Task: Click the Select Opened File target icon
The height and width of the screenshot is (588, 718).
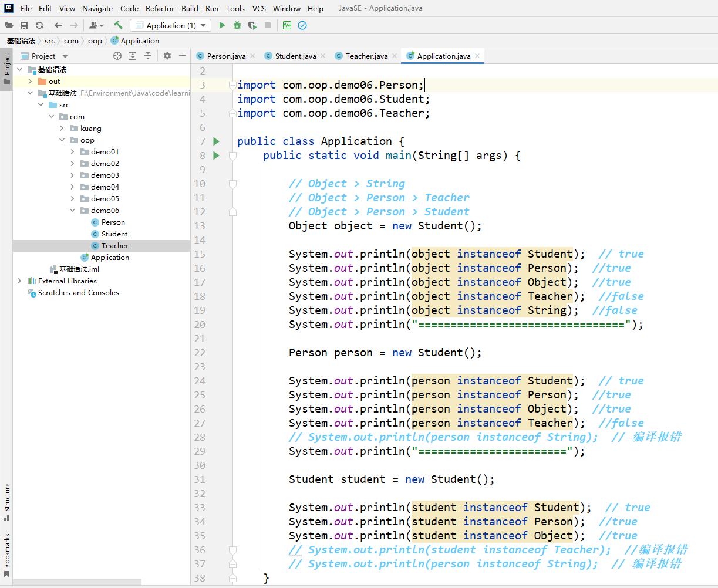Action: 117,56
